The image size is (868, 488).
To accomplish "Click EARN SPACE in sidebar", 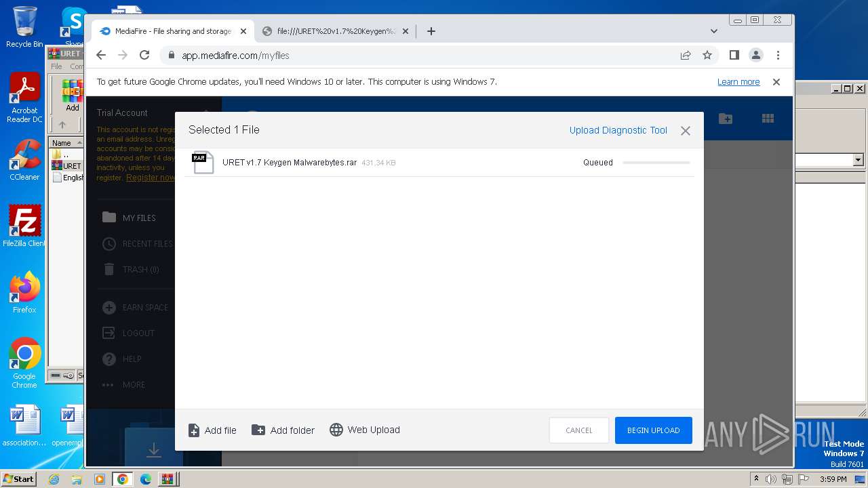I will pos(135,307).
